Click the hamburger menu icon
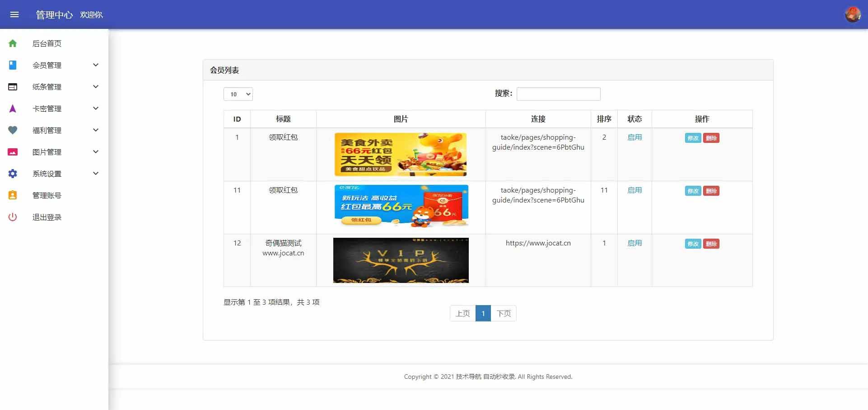This screenshot has height=410, width=868. 14,14
